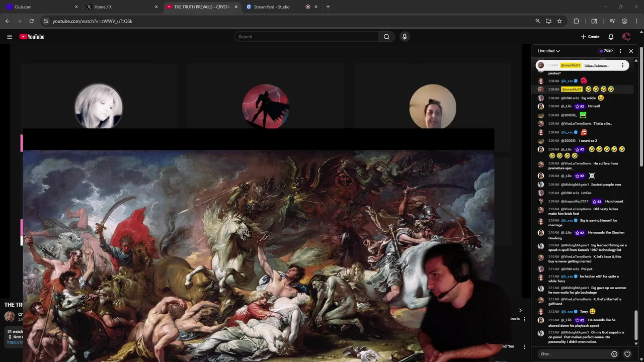The width and height of the screenshot is (644, 362).
Task: Open live chat options three-dot menu
Action: [620, 51]
